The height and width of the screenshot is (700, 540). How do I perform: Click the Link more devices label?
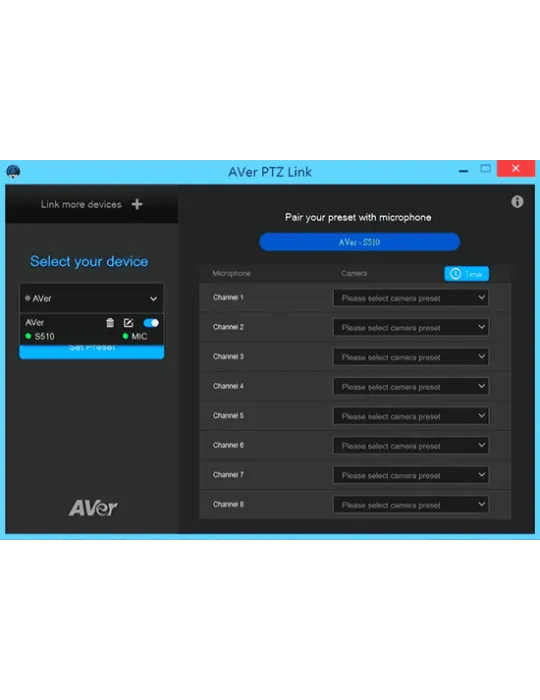(x=81, y=204)
